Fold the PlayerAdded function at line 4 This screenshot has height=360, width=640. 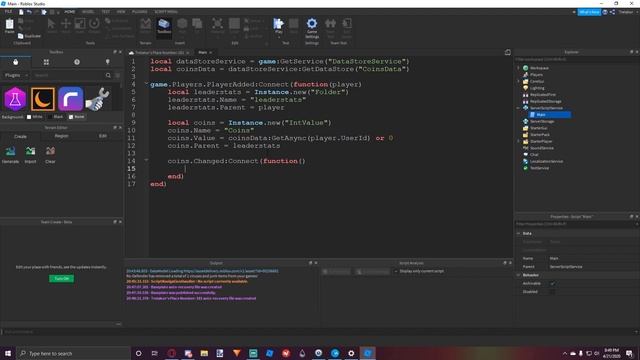tap(146, 84)
